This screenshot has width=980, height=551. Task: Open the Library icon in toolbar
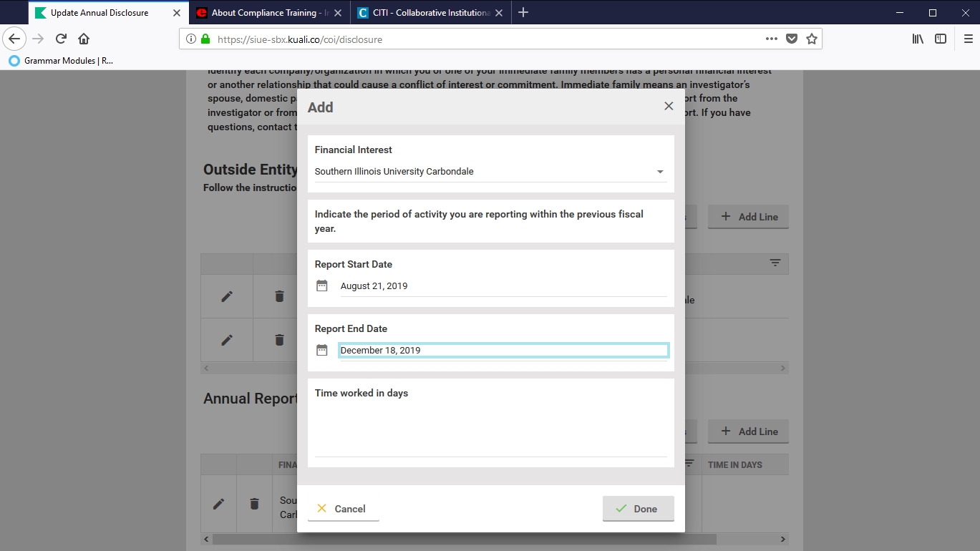point(918,39)
